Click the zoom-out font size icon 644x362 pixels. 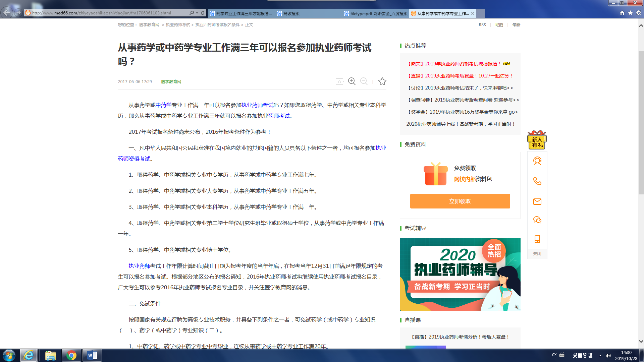click(x=364, y=81)
